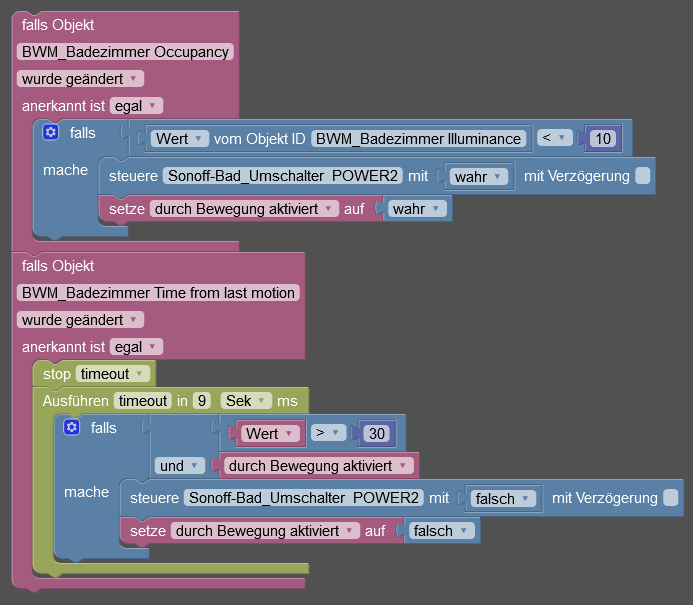
Task: Open variable dropdown durch Bewegung aktiviert set to falsch
Action: pos(265,531)
